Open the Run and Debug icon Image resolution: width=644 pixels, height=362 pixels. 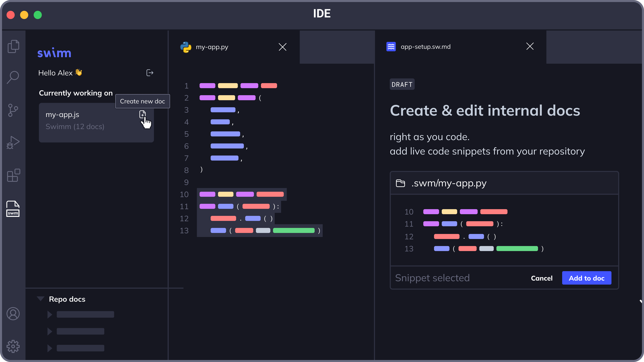coord(13,143)
